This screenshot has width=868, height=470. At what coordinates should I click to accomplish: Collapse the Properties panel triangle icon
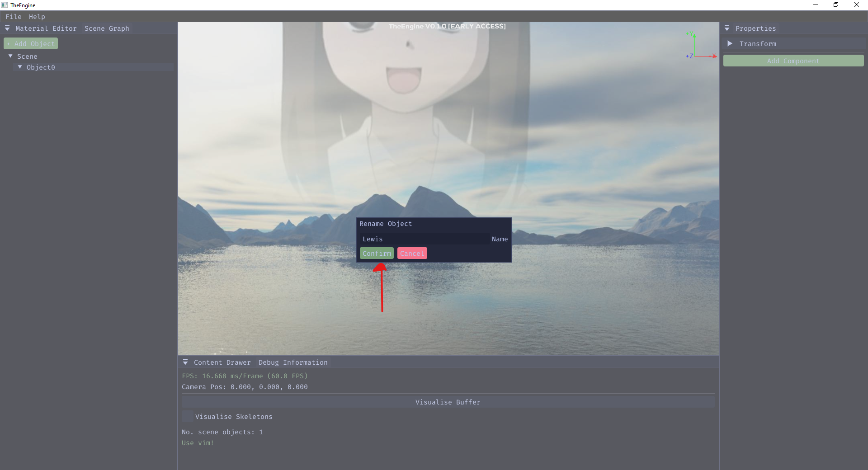pyautogui.click(x=727, y=28)
